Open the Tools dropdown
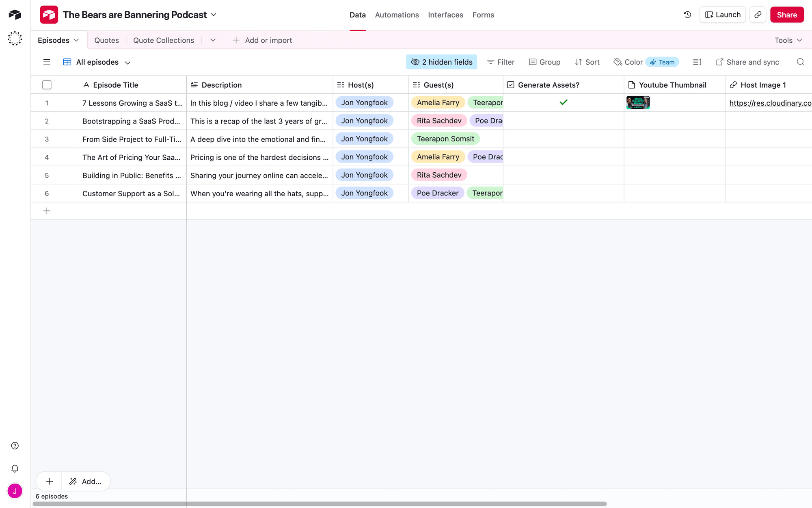 (x=788, y=40)
